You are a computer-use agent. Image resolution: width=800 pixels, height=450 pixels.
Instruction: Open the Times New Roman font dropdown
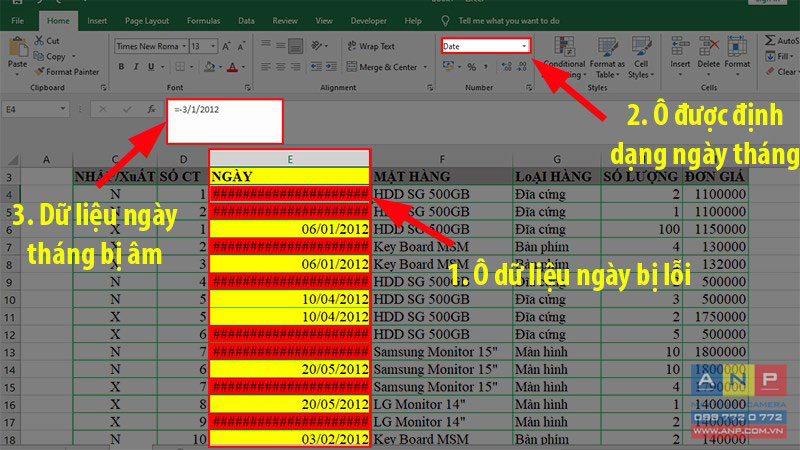pyautogui.click(x=184, y=46)
